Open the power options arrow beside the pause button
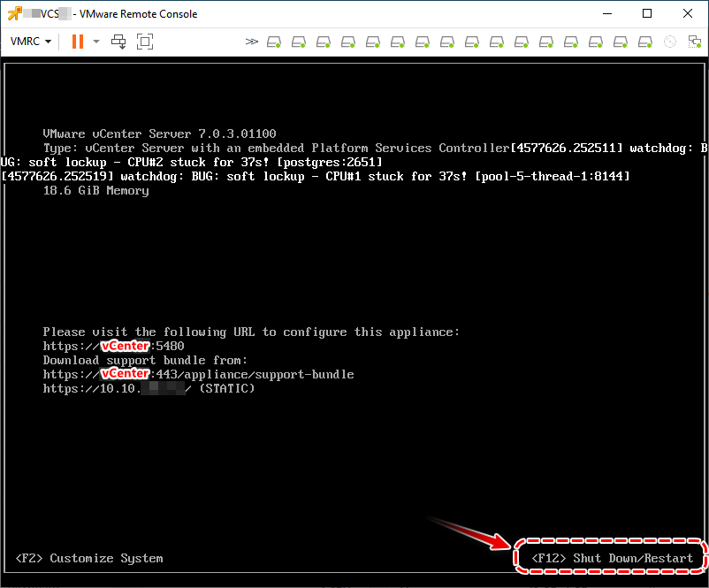Viewport: 709px width, 588px height. [96, 42]
